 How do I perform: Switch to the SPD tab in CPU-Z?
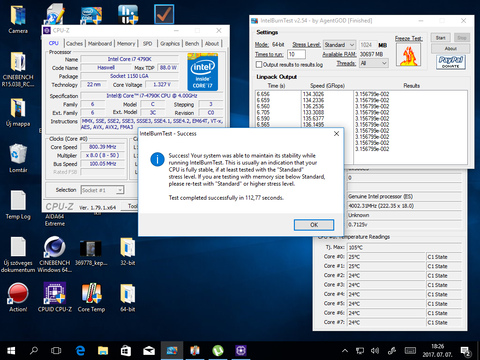click(x=147, y=43)
